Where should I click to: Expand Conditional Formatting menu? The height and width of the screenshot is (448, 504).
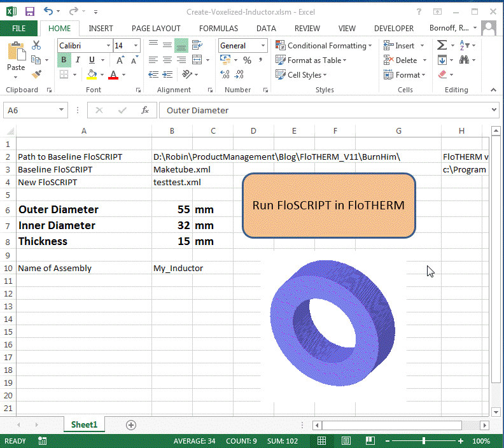(323, 46)
